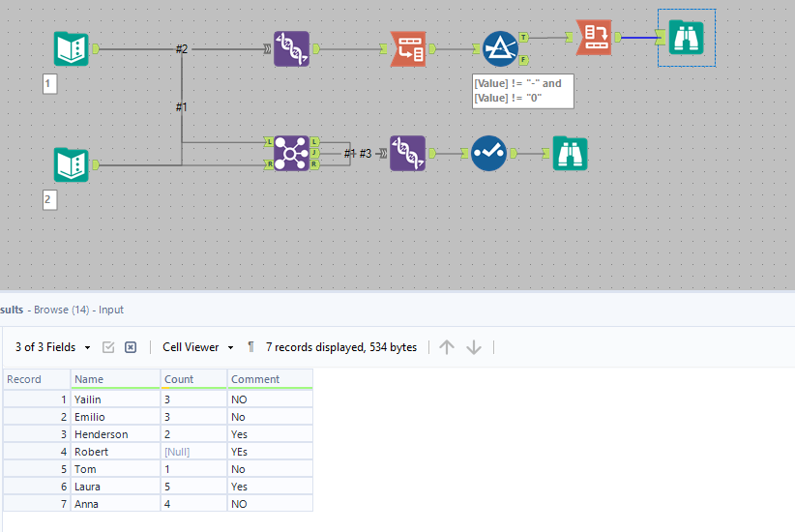Select the annotation box labeled 2

pos(49,200)
